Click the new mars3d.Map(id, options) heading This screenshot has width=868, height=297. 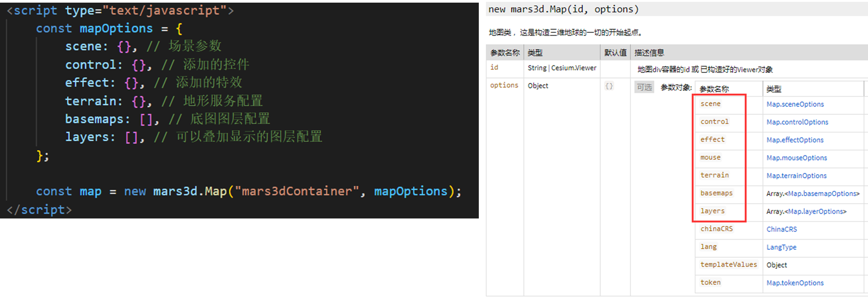pos(564,9)
